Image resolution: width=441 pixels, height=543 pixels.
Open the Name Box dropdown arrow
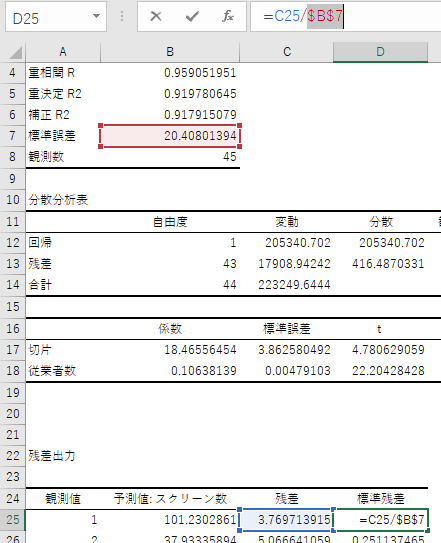coord(97,16)
